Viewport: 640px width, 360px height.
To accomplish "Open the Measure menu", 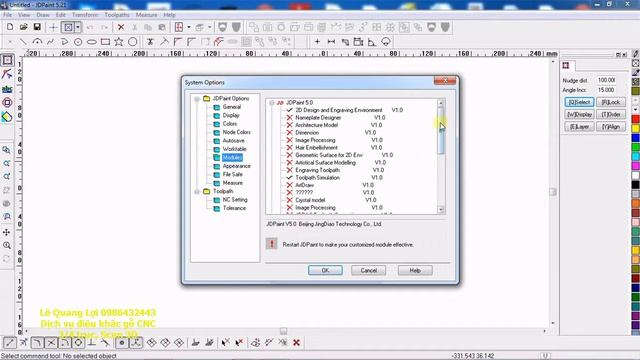I will pyautogui.click(x=147, y=15).
